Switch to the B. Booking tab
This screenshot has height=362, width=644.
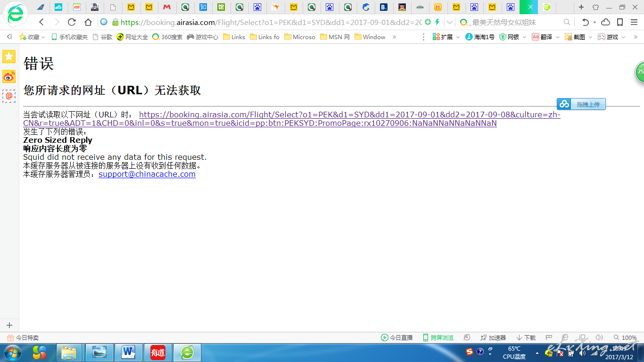(384, 7)
